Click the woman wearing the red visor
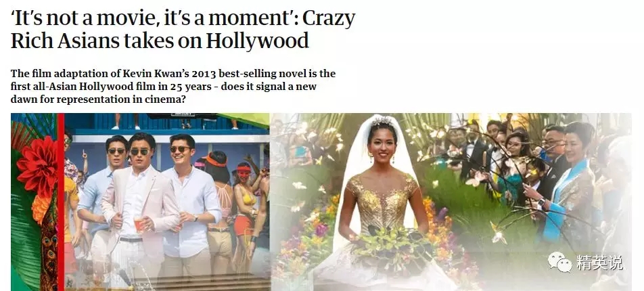Image resolution: width=644 pixels, height=291 pixels. click(x=244, y=206)
